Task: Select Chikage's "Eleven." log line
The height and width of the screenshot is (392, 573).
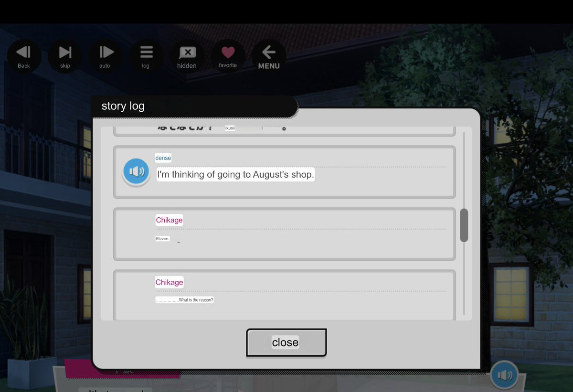Action: click(163, 238)
